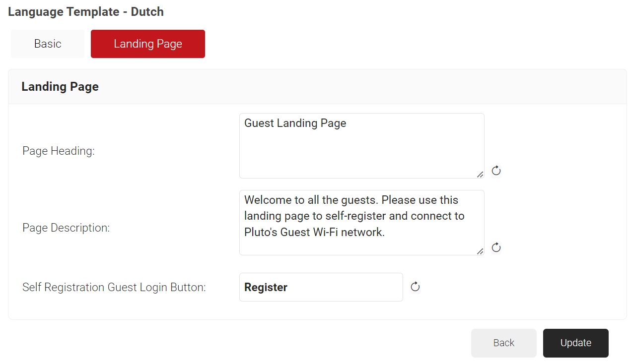Switch to the Basic tab
629x364 pixels.
click(x=48, y=44)
